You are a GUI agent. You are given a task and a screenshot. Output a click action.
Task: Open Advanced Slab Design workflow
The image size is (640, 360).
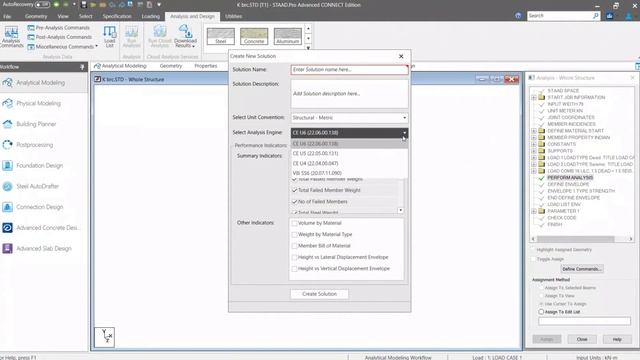(x=44, y=249)
